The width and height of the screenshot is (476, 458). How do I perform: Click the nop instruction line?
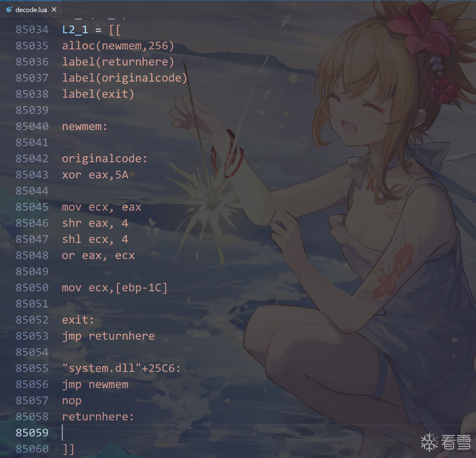(72, 401)
